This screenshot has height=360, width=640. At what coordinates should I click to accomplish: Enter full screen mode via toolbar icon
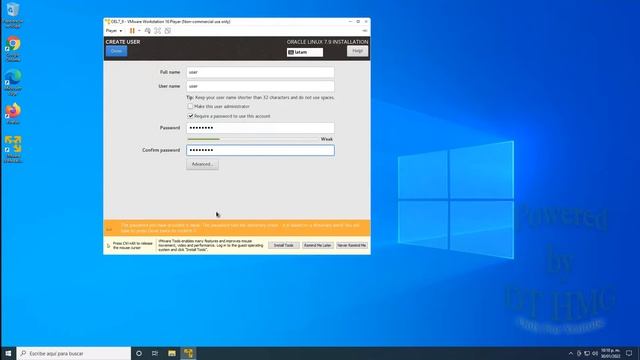coord(158,31)
